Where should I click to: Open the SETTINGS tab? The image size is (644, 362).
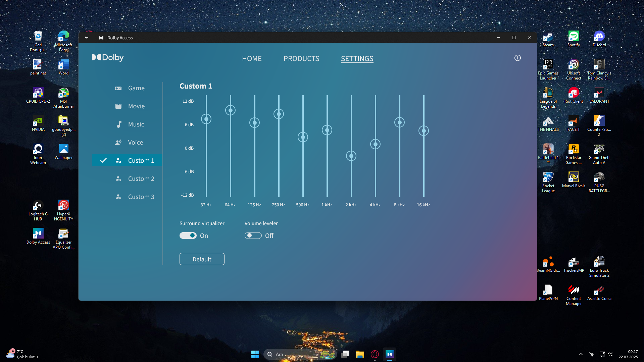(357, 59)
